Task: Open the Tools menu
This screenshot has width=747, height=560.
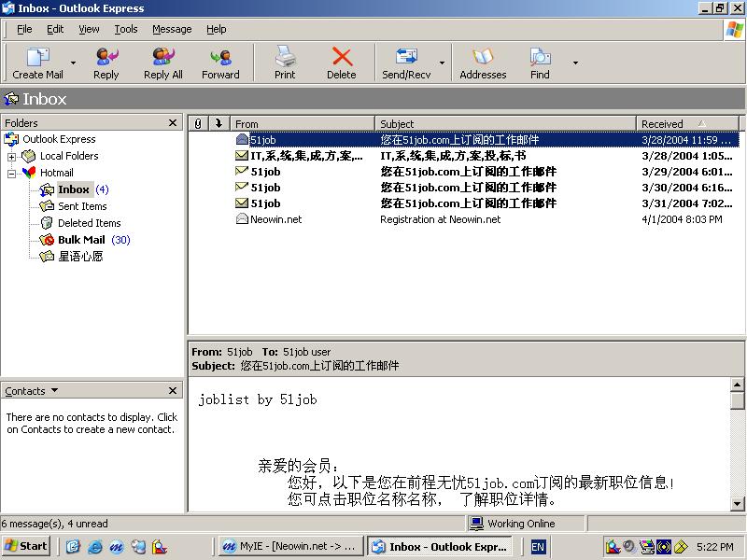Action: click(x=126, y=29)
